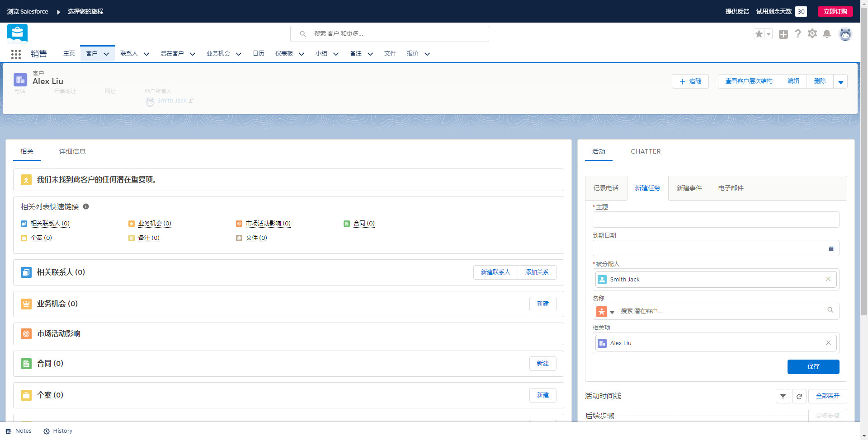Select the 记录电话 activity tab
Screen dimensions: 868x440
(x=606, y=188)
